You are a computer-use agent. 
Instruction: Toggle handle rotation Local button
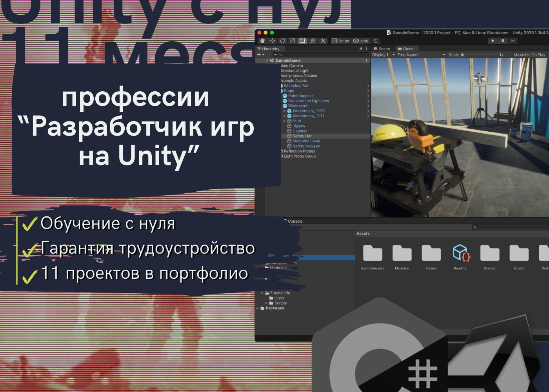click(x=361, y=41)
